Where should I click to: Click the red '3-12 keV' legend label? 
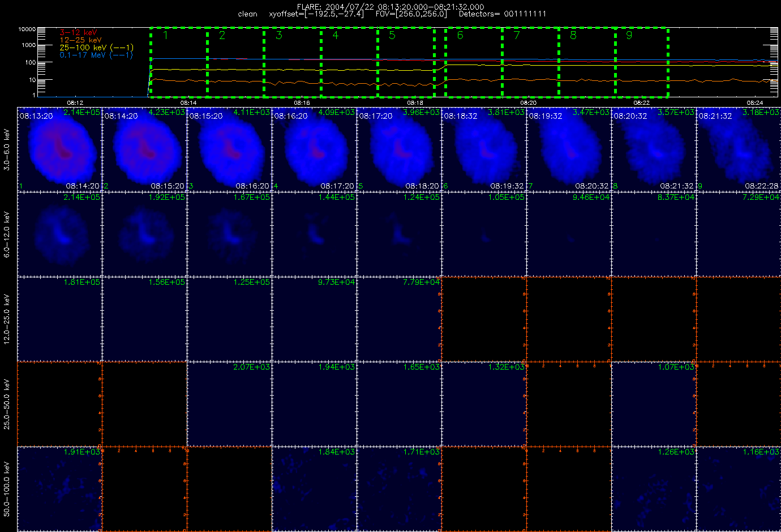(78, 33)
